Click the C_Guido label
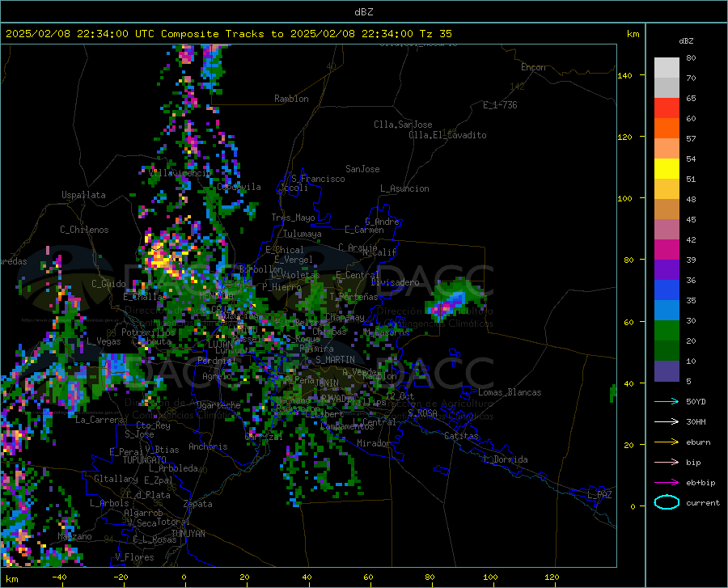Image resolution: width=728 pixels, height=588 pixels. 108,284
